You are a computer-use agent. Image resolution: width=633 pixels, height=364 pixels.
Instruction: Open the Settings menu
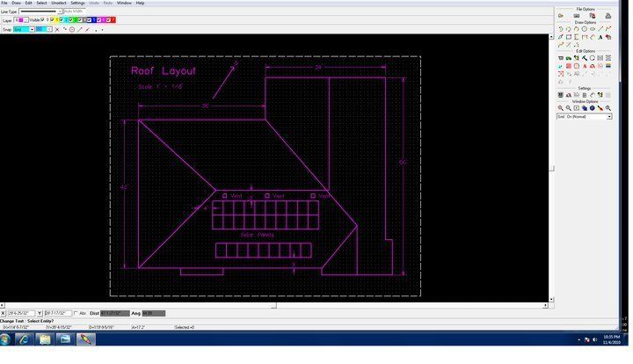point(77,3)
